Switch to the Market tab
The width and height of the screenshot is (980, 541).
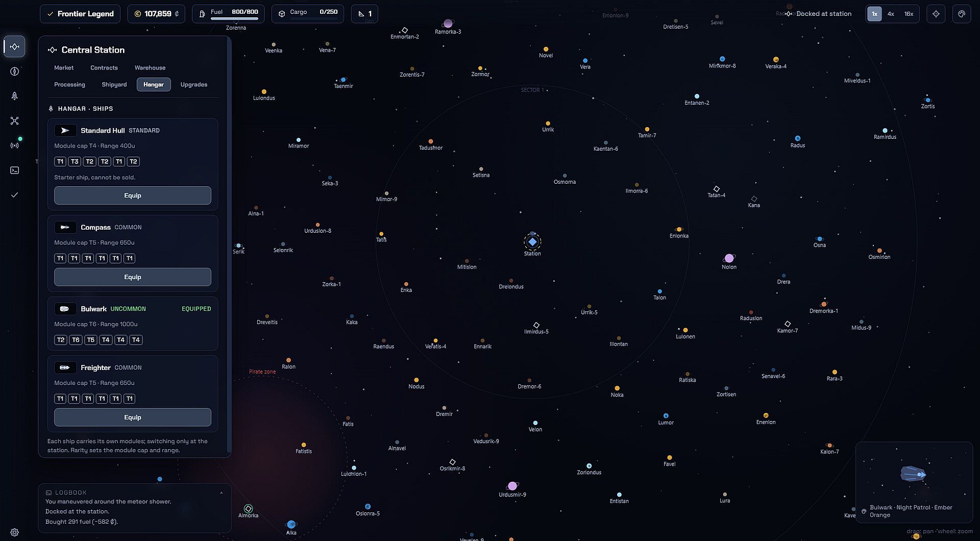click(x=64, y=68)
